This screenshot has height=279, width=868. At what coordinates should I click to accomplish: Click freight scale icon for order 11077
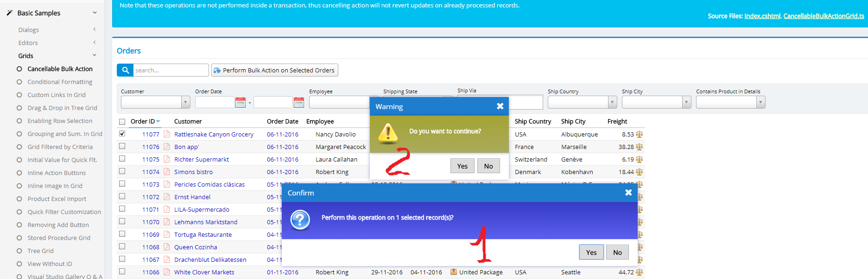(639, 134)
